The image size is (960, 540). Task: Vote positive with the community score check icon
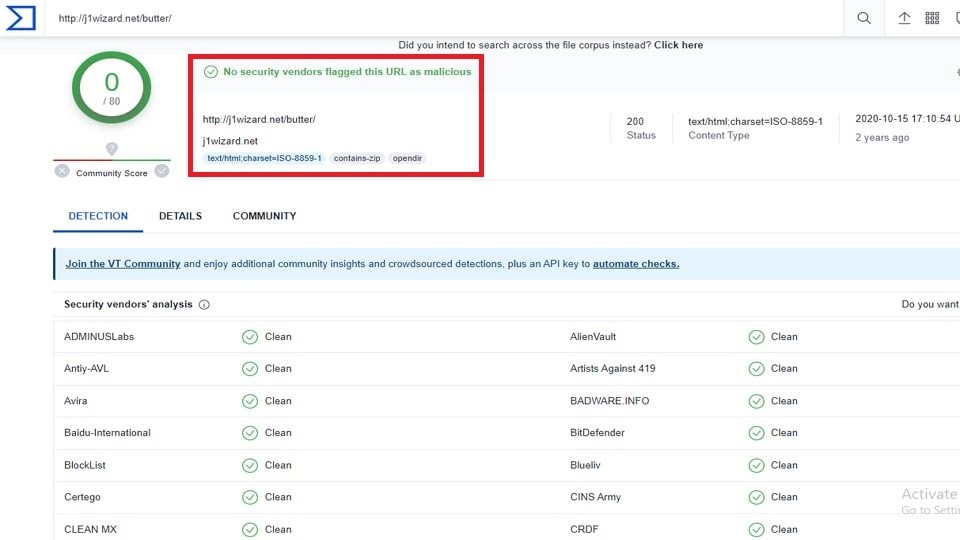click(162, 171)
